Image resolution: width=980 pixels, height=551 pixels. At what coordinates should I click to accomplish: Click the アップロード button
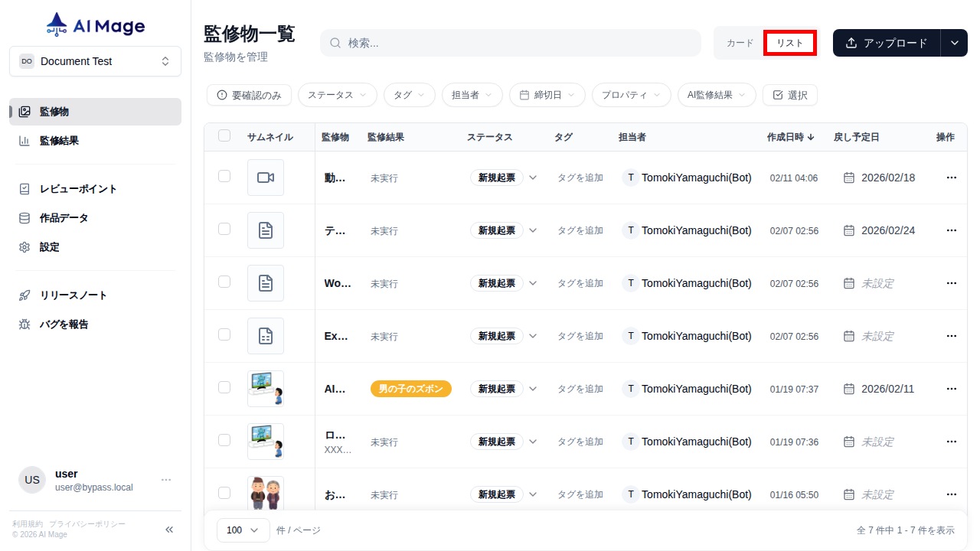[x=886, y=43]
